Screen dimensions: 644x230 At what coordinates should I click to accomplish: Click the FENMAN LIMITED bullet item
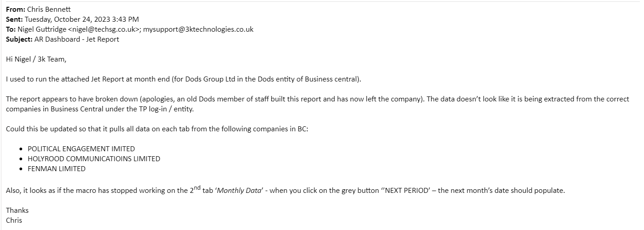[57, 168]
